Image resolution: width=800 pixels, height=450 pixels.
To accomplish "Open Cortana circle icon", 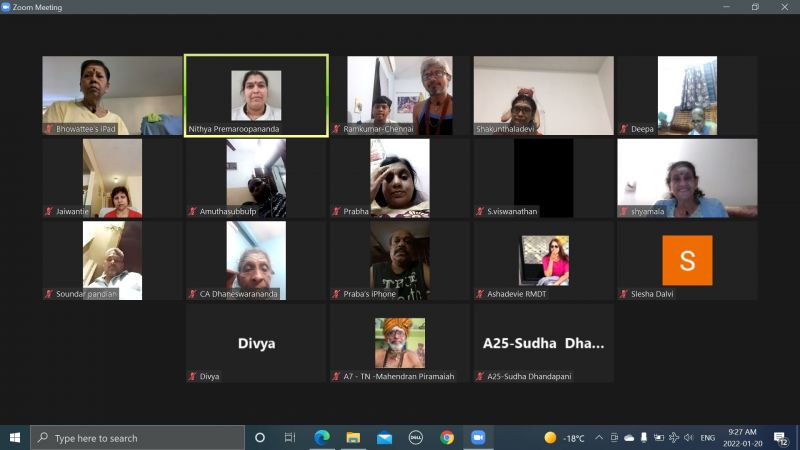I will 260,438.
